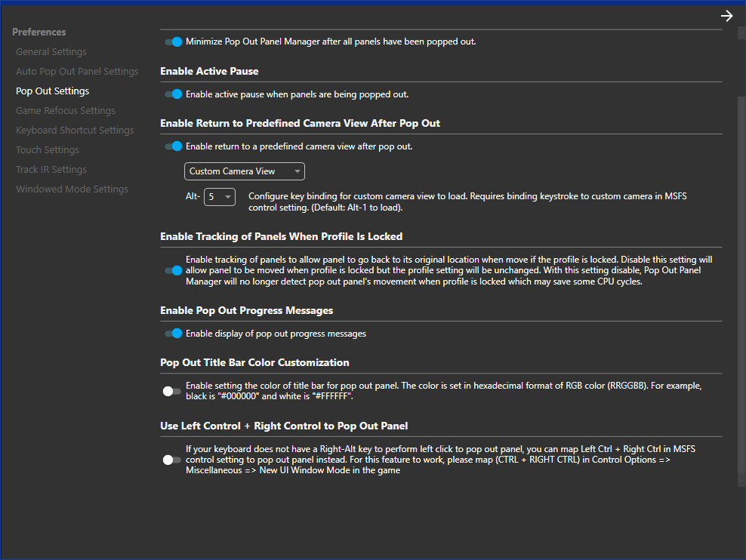
Task: Click the back arrow icon at top right
Action: coord(726,16)
